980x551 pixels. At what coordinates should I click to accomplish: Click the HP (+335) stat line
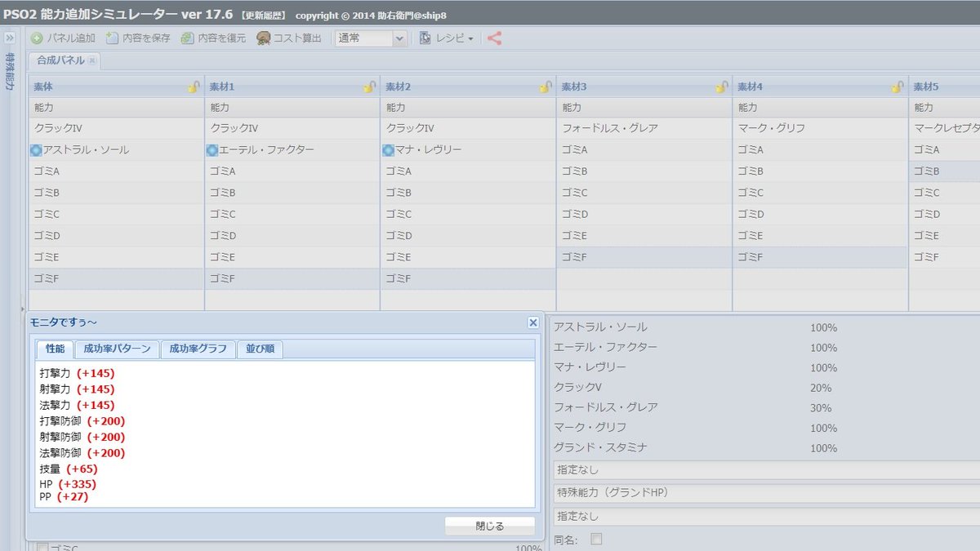pos(68,484)
